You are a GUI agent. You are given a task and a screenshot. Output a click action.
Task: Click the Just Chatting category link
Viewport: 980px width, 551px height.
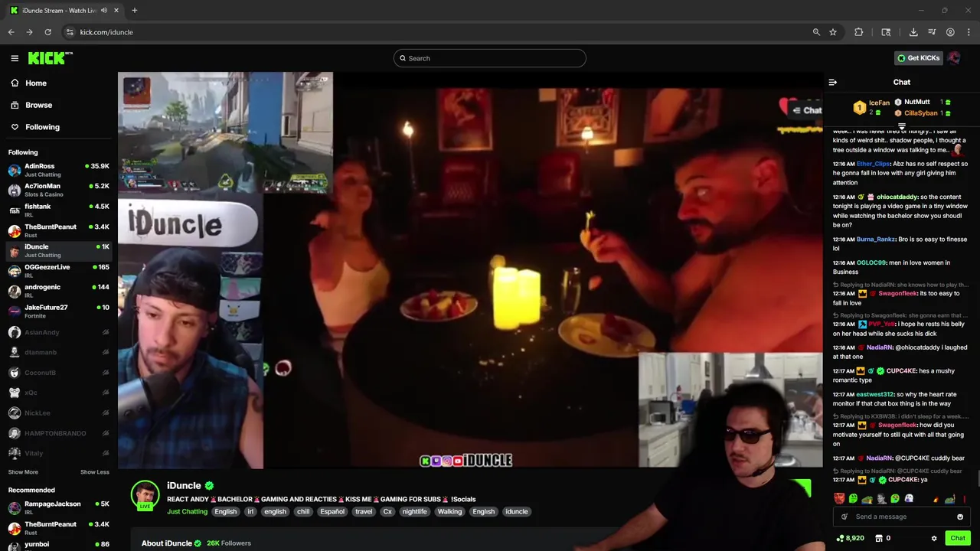click(x=187, y=511)
